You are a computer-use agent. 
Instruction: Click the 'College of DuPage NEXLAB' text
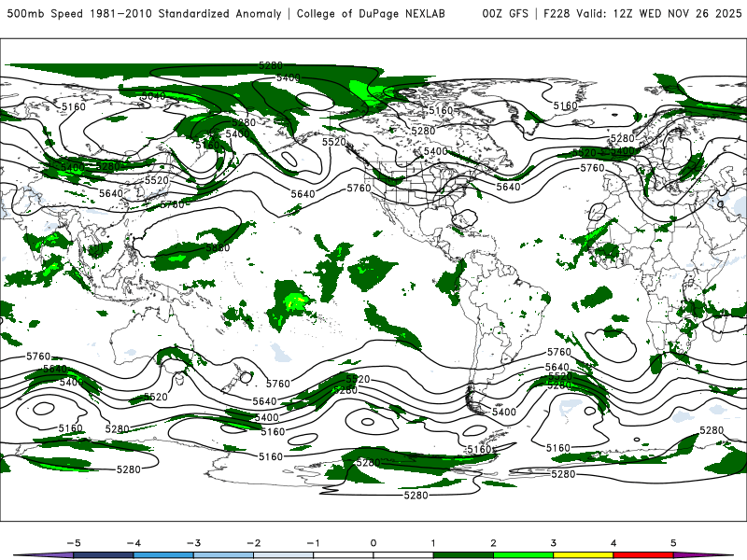(371, 13)
